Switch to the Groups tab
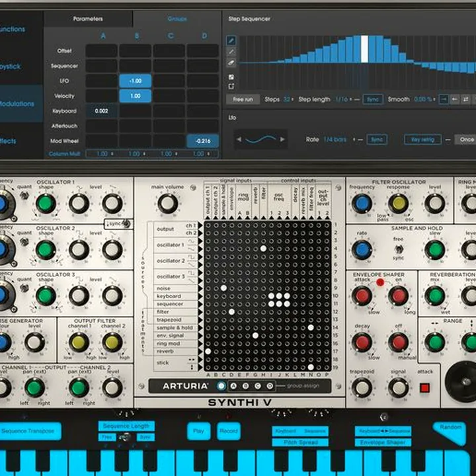The height and width of the screenshot is (476, 476). tap(177, 19)
